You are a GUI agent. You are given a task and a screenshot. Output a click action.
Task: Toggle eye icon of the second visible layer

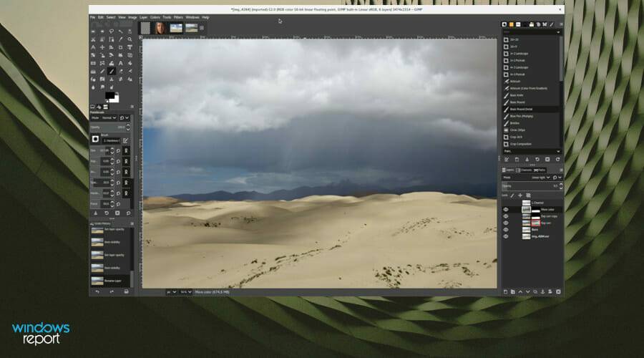coord(506,216)
